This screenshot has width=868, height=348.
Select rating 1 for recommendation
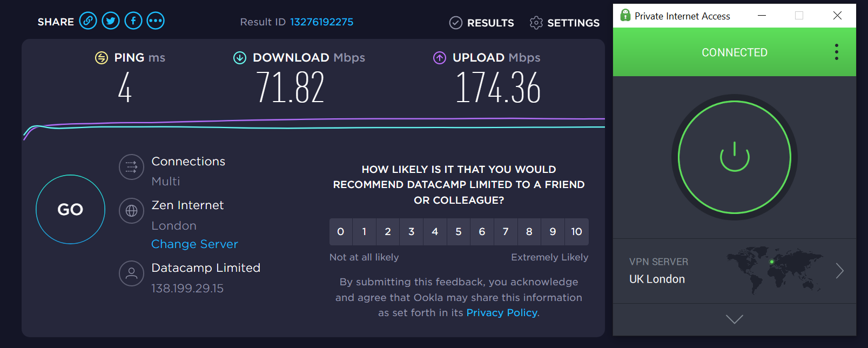coord(365,232)
